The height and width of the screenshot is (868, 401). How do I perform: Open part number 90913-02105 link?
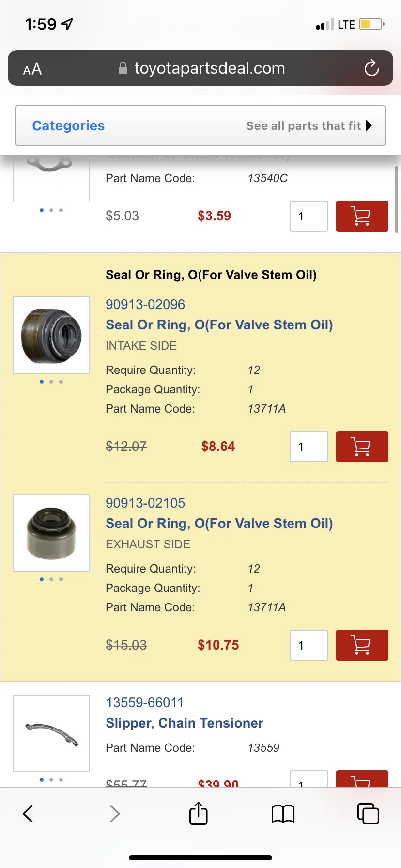click(145, 503)
